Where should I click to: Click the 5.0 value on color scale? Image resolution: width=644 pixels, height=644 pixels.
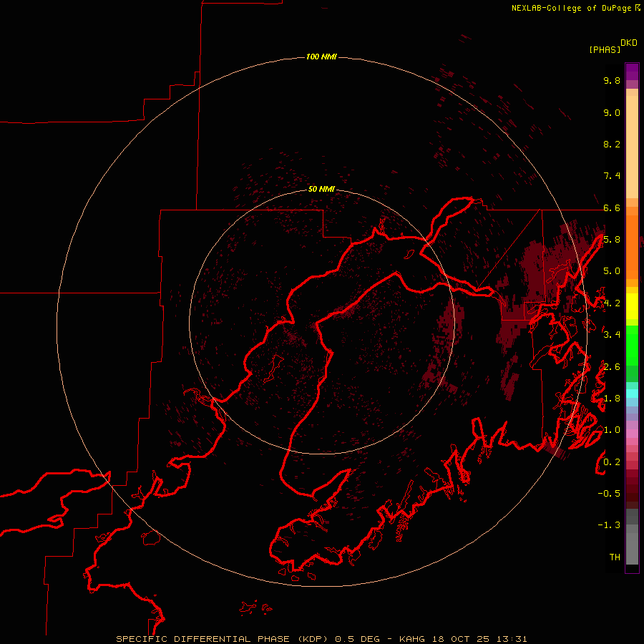(x=612, y=271)
